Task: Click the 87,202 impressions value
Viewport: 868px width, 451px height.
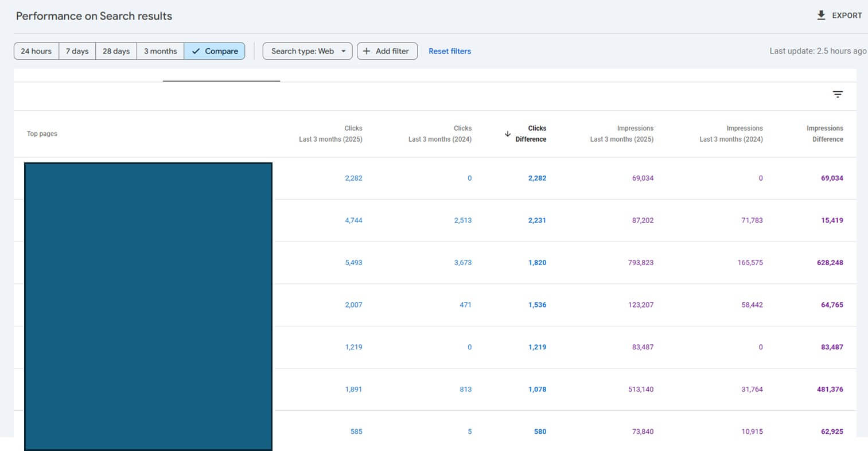Action: (x=643, y=220)
